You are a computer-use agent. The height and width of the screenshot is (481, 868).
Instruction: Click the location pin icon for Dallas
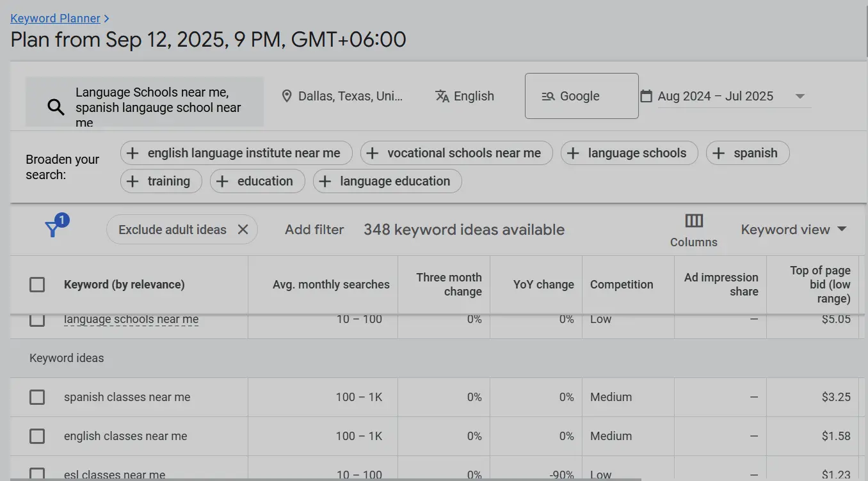tap(287, 96)
